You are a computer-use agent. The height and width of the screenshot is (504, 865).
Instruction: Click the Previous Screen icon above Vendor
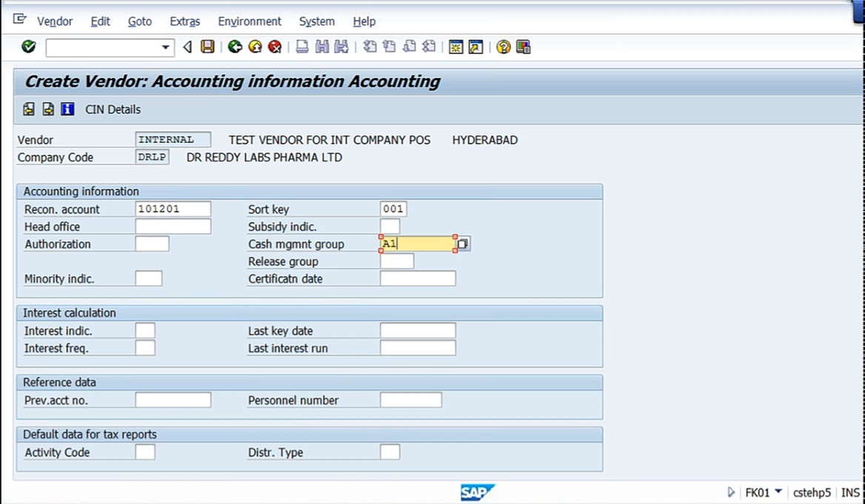(29, 110)
